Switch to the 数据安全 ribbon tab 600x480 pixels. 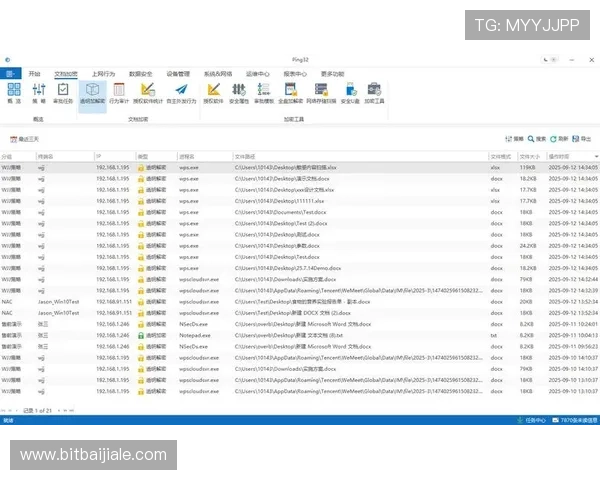140,74
